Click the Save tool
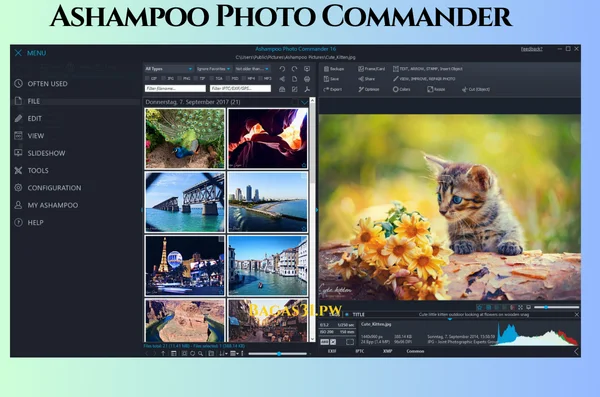The width and height of the screenshot is (600, 397). pyautogui.click(x=331, y=79)
